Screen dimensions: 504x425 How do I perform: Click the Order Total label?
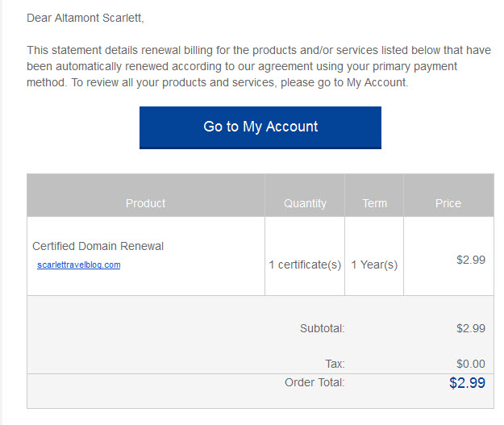tap(314, 382)
